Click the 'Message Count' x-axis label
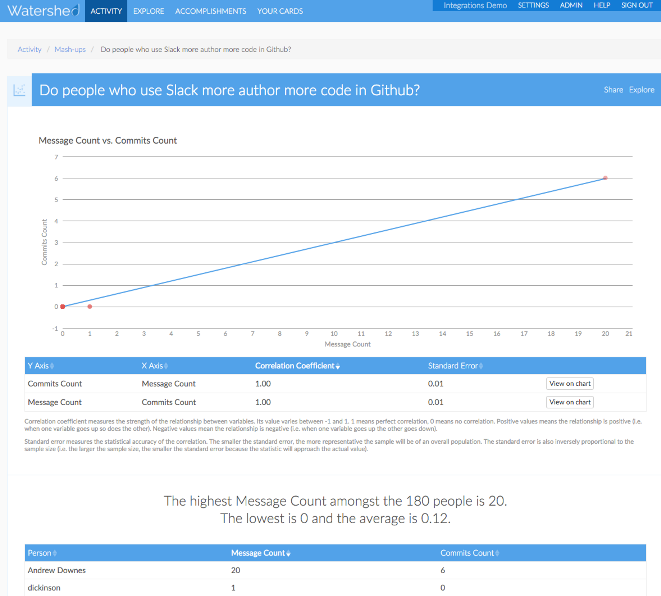 [x=347, y=344]
